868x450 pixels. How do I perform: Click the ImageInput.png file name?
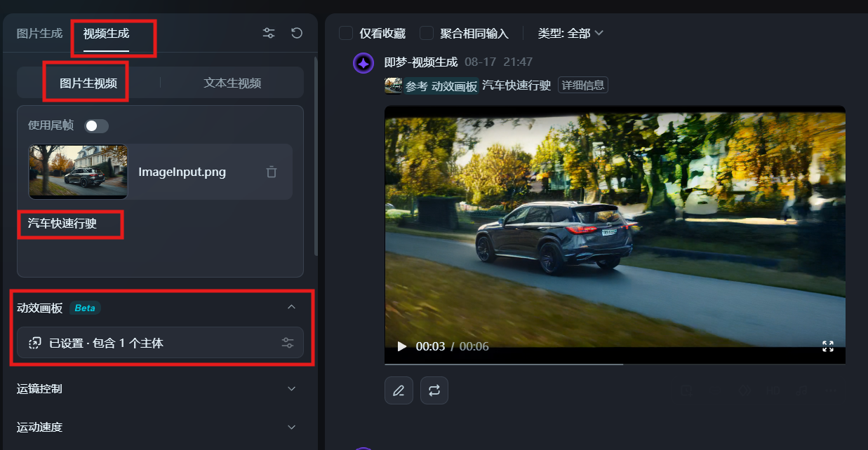tap(182, 172)
